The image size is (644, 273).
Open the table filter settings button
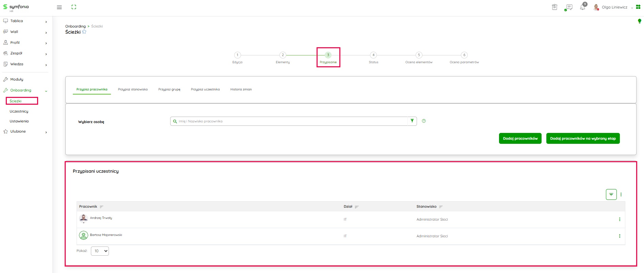tap(611, 194)
